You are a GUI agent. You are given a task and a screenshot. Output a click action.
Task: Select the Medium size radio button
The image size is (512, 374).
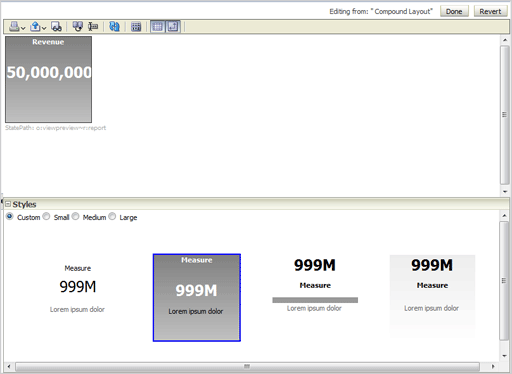coord(76,217)
